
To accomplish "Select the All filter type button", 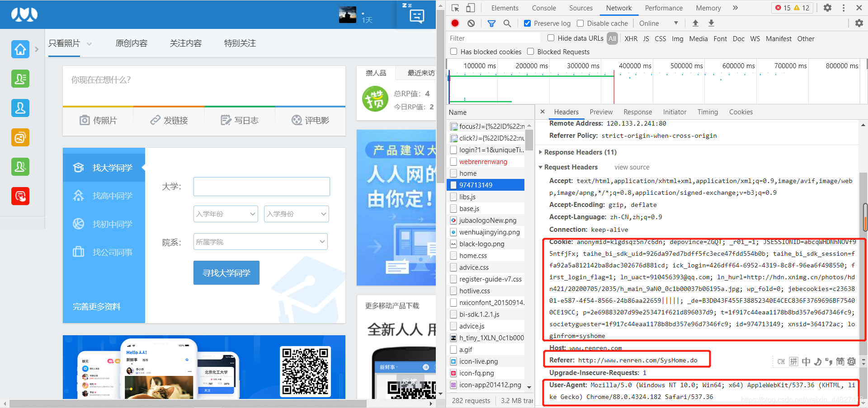I will (x=612, y=38).
